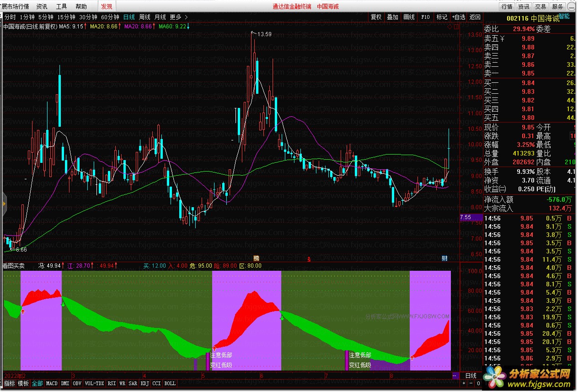
Task: Click the 复权 toolbar button
Action: pyautogui.click(x=376, y=17)
